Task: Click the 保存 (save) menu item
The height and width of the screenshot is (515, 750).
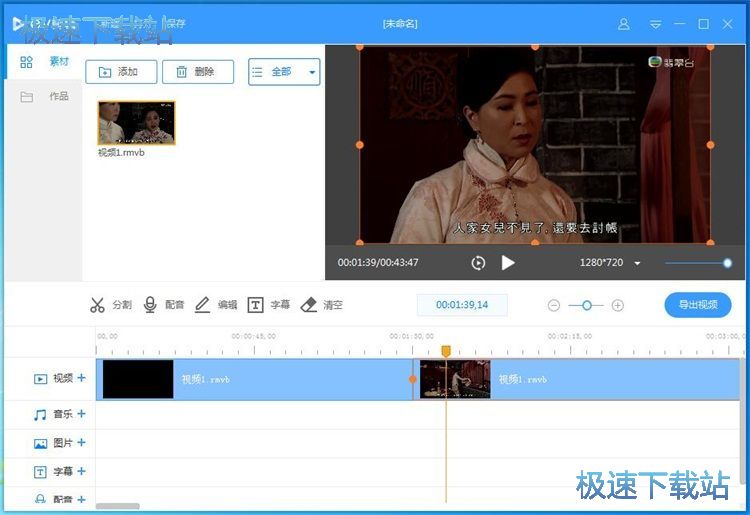Action: click(x=176, y=23)
